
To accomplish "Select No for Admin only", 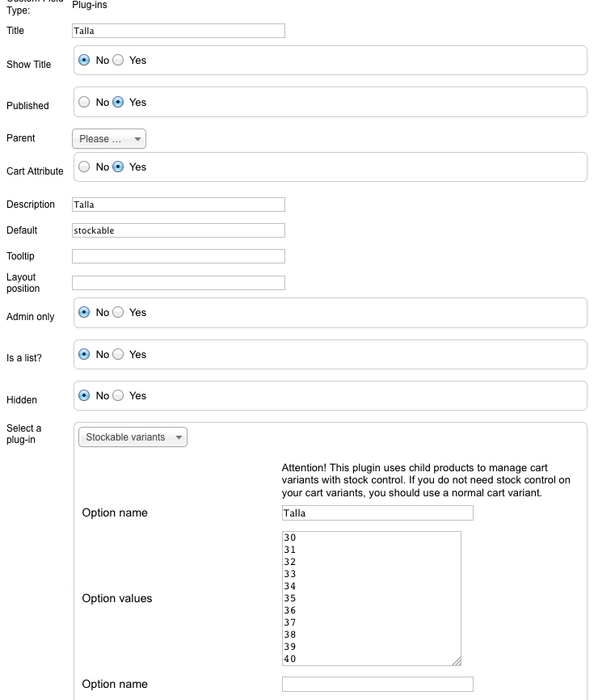I will [84, 312].
